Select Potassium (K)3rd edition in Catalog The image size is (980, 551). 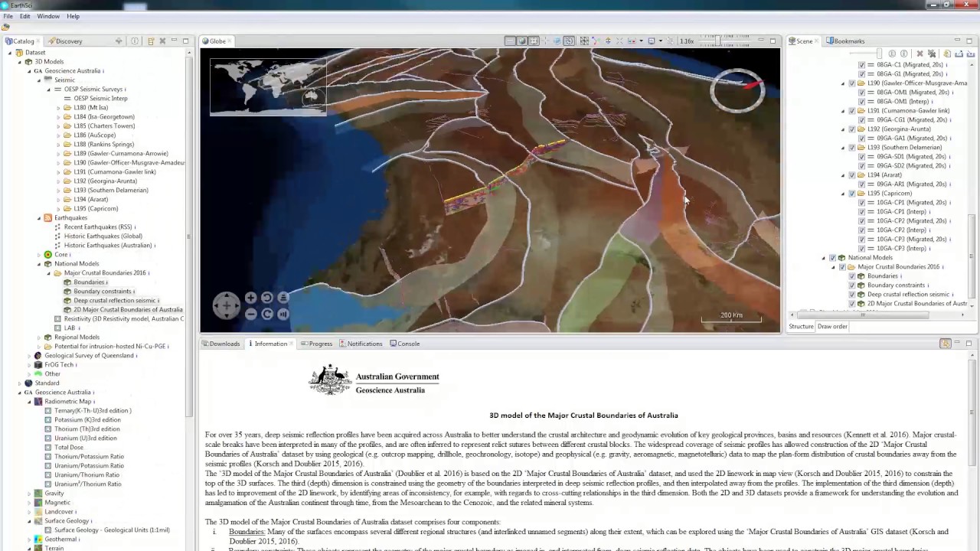(87, 420)
